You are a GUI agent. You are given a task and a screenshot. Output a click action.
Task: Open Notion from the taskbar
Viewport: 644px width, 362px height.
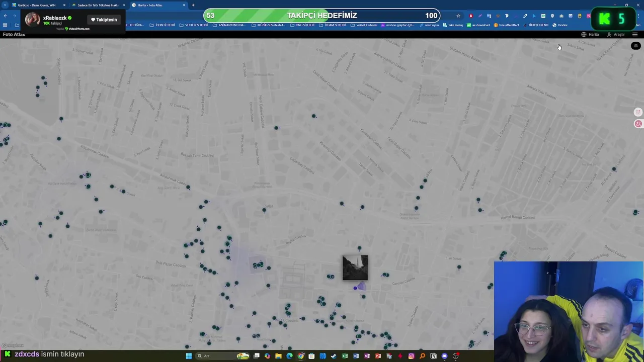(433, 356)
